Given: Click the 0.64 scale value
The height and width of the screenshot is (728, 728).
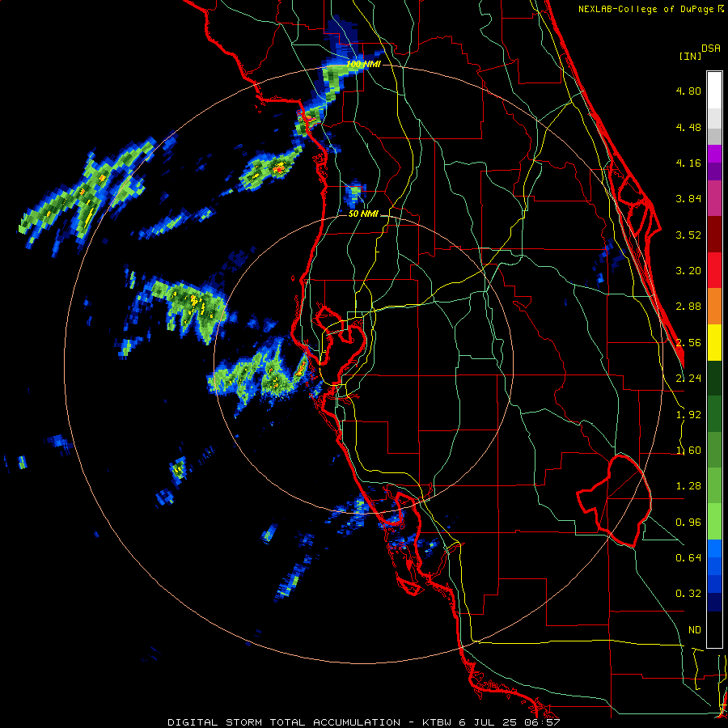Looking at the screenshot, I should point(688,558).
